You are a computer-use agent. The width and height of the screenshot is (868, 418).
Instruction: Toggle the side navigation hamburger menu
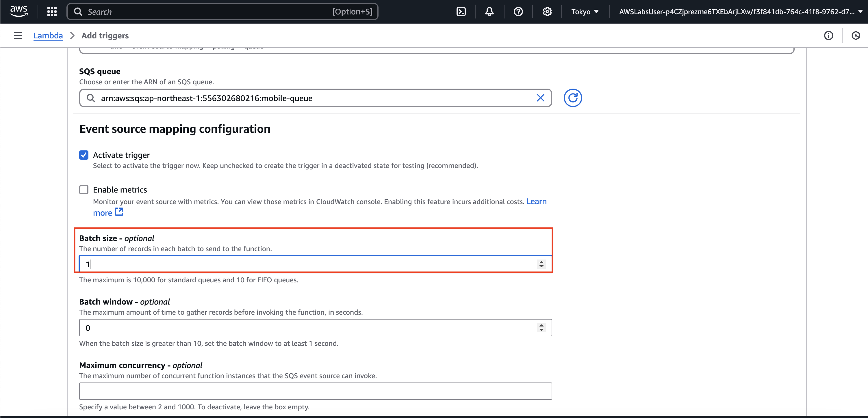[x=18, y=36]
